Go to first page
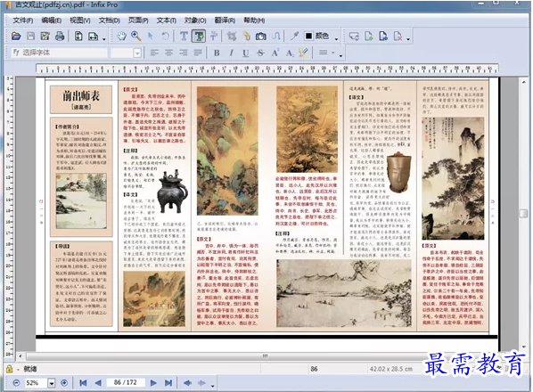This screenshot has height=392, width=533. [83, 383]
